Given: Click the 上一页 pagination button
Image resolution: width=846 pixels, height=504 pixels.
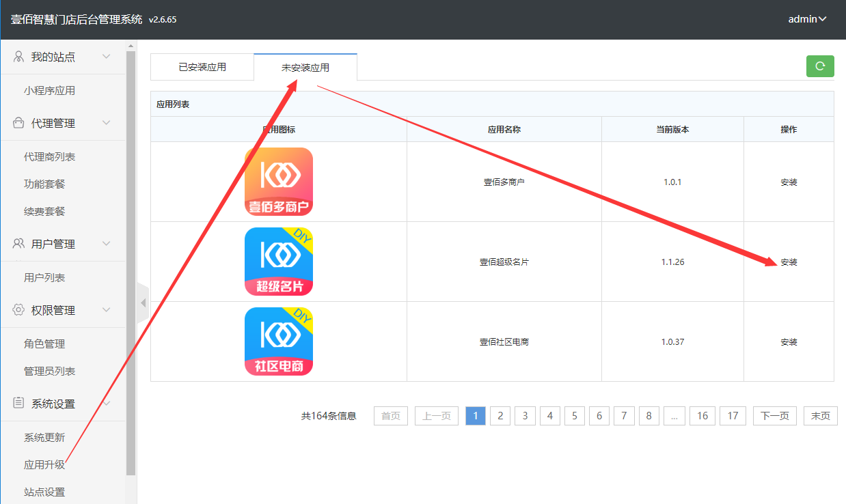Looking at the screenshot, I should 436,416.
